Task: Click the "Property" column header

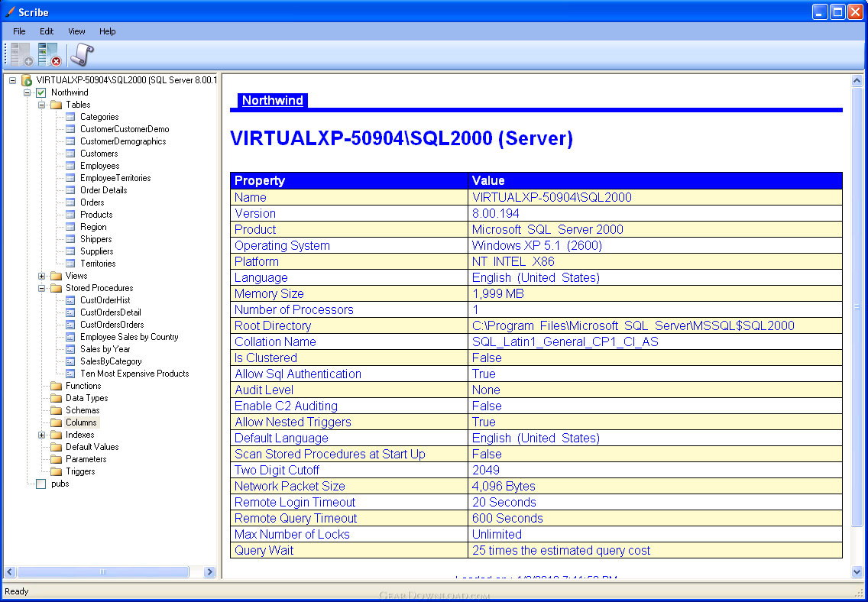Action: pos(349,180)
